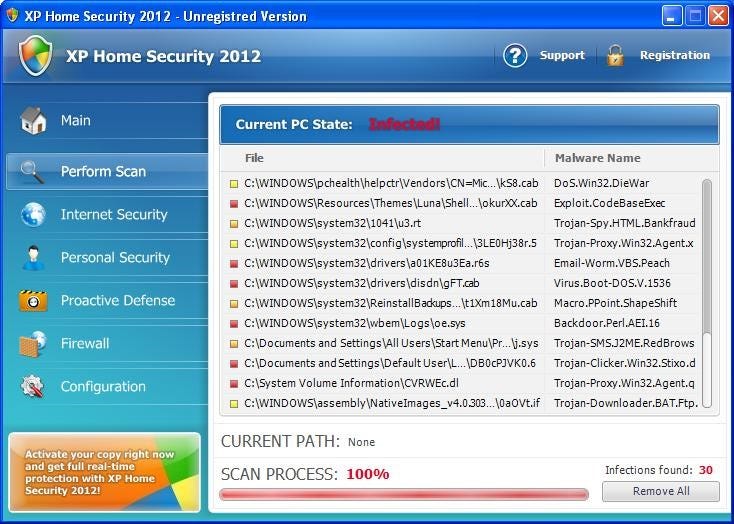734x524 pixels.
Task: Click the person icon for Personal Security
Action: [x=33, y=258]
